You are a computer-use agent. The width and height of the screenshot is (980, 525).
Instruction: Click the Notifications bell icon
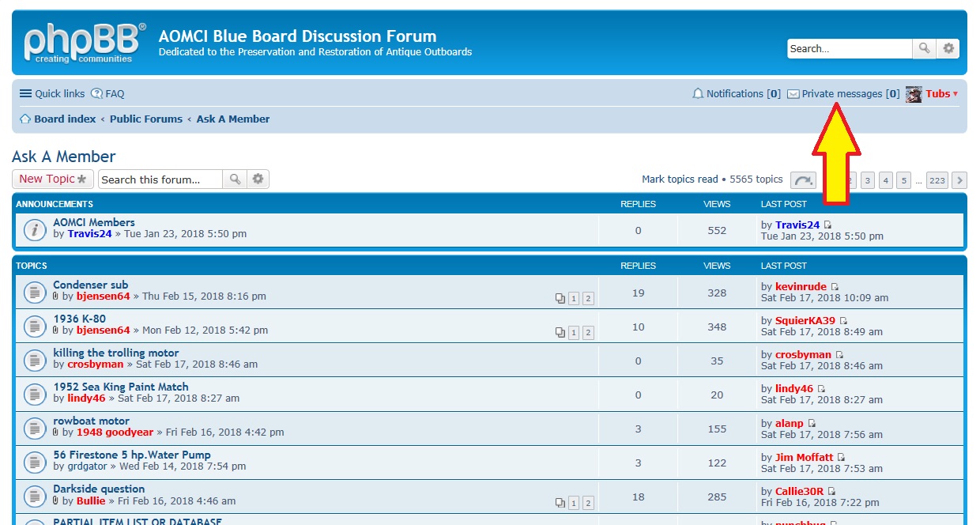[x=698, y=94]
